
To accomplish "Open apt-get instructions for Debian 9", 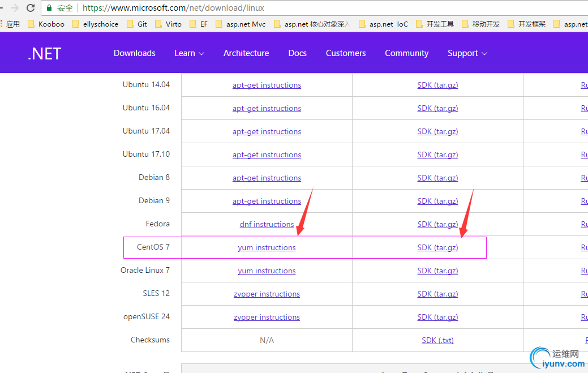I will pos(267,201).
